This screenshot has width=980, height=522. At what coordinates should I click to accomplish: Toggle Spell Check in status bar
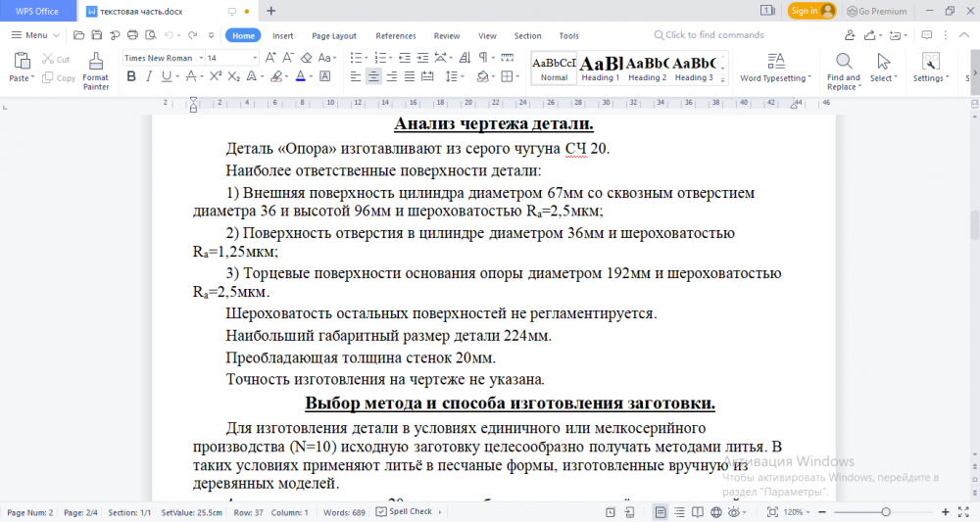(x=405, y=512)
